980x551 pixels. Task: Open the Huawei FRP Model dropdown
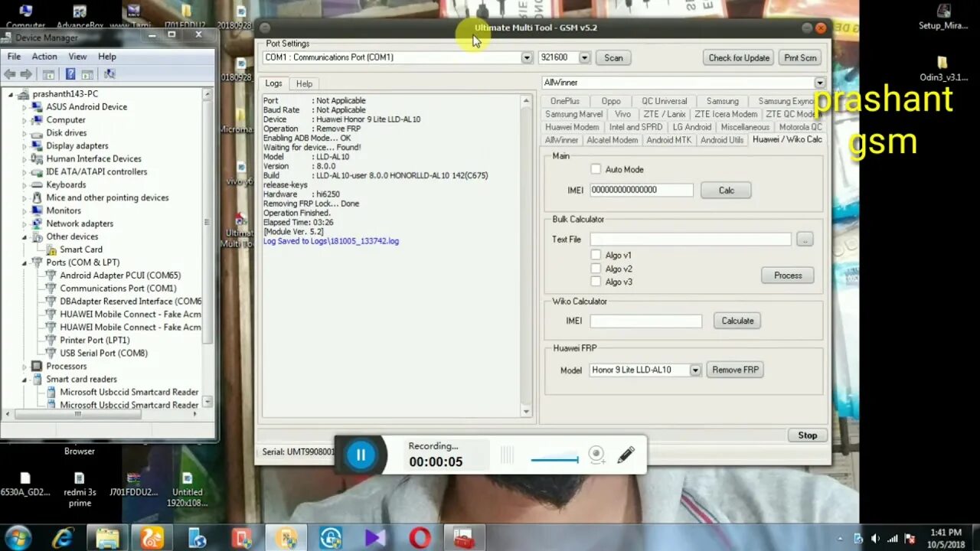(x=695, y=370)
